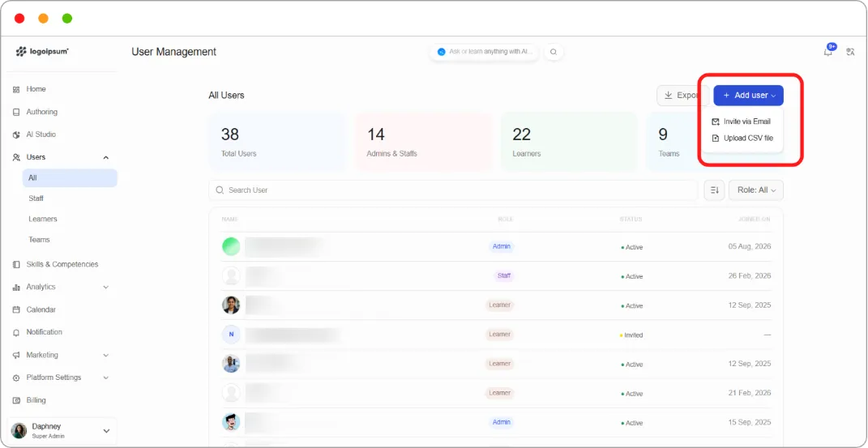Click the 26 Feb, 2026 joined date
The image size is (868, 448).
click(x=750, y=276)
